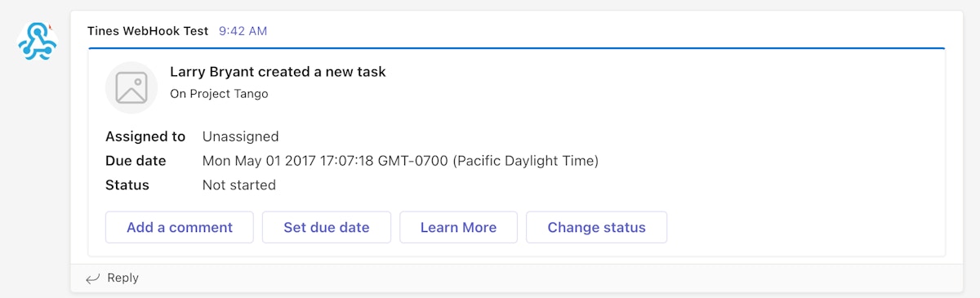The width and height of the screenshot is (980, 298).
Task: Click the On Project Tango subtitle
Action: 219,94
